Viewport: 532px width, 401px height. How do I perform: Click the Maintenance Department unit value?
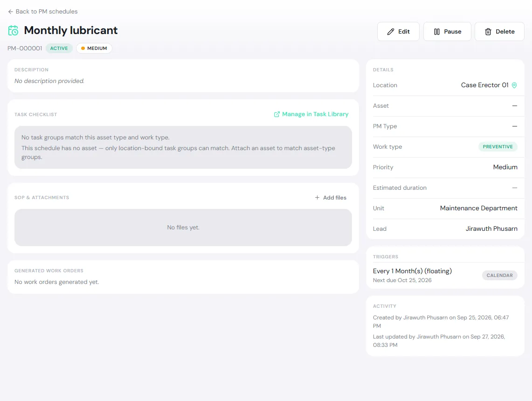[x=478, y=208]
